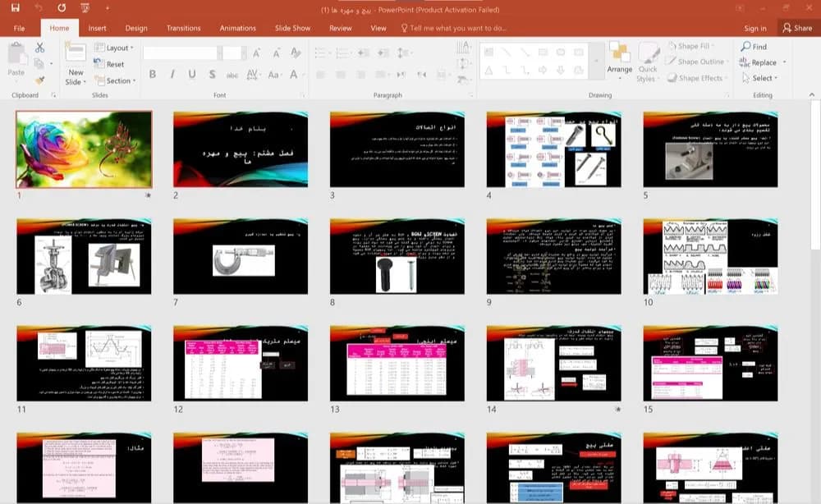
Task: Open the File tab
Action: pos(19,28)
